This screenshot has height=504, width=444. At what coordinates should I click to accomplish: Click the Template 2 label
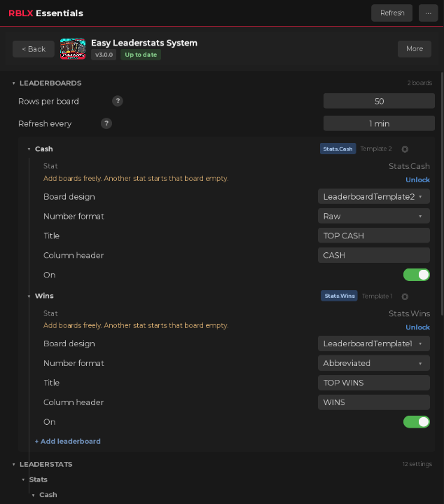(376, 149)
